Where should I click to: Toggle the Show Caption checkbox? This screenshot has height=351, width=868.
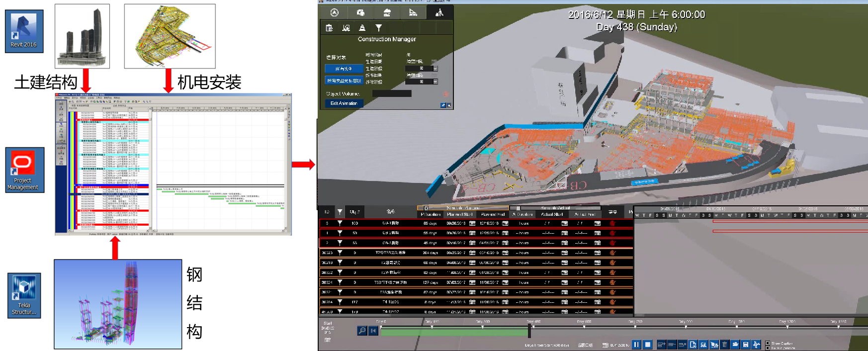coord(768,343)
